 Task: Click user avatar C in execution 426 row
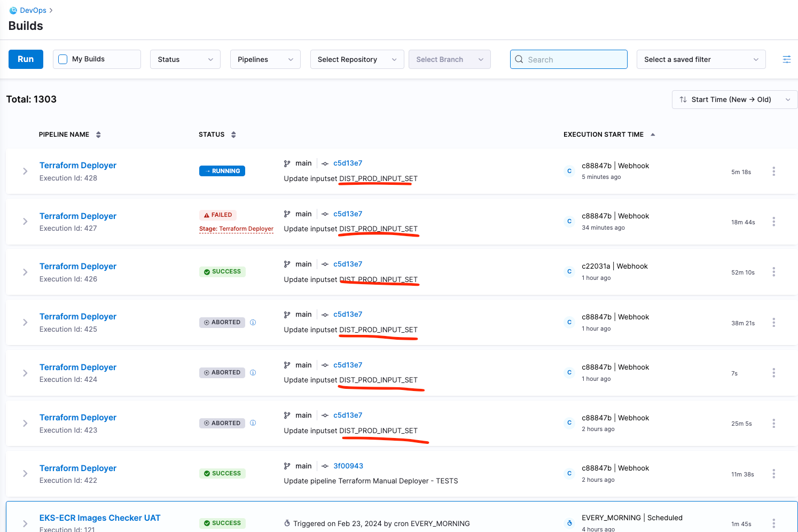tap(569, 271)
